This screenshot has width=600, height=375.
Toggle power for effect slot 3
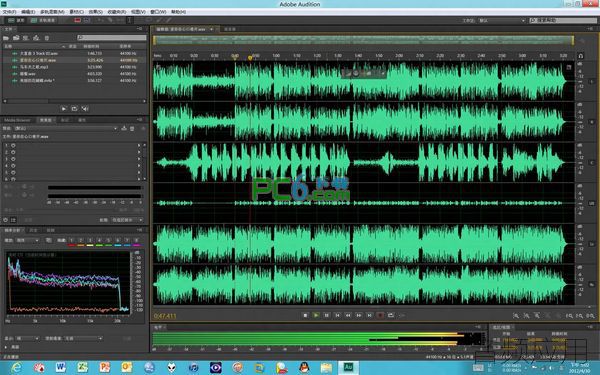pyautogui.click(x=13, y=159)
